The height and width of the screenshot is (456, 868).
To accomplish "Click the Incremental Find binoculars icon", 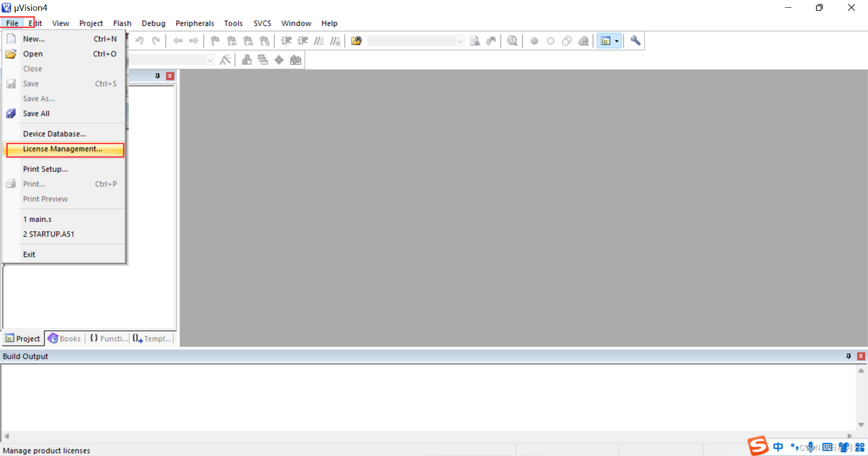I will coord(491,41).
